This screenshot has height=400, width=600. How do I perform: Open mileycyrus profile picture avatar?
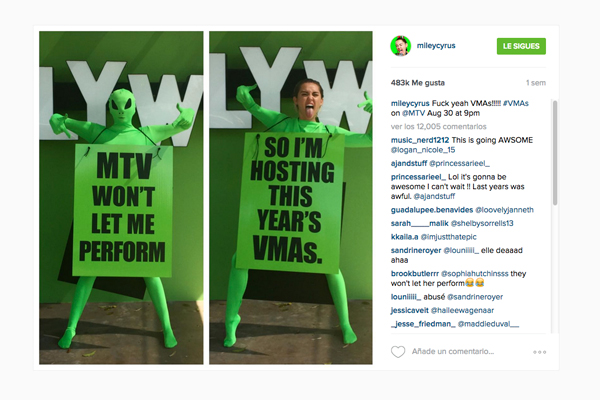[400, 46]
